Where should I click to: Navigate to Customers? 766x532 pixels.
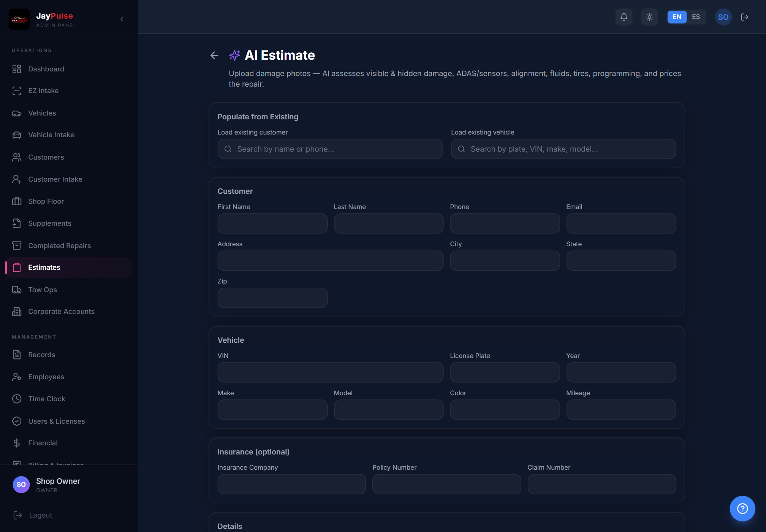(x=69, y=157)
